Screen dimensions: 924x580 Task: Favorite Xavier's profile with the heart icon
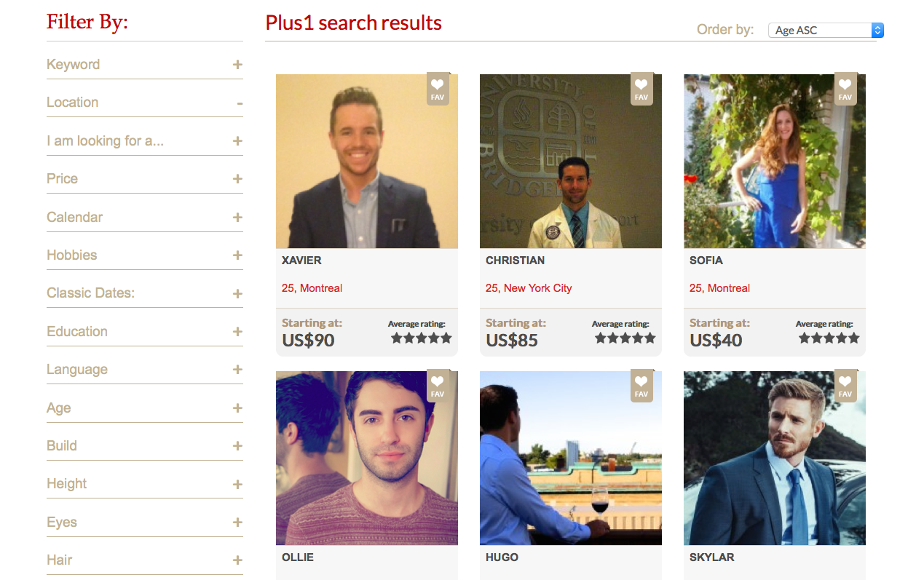(438, 89)
